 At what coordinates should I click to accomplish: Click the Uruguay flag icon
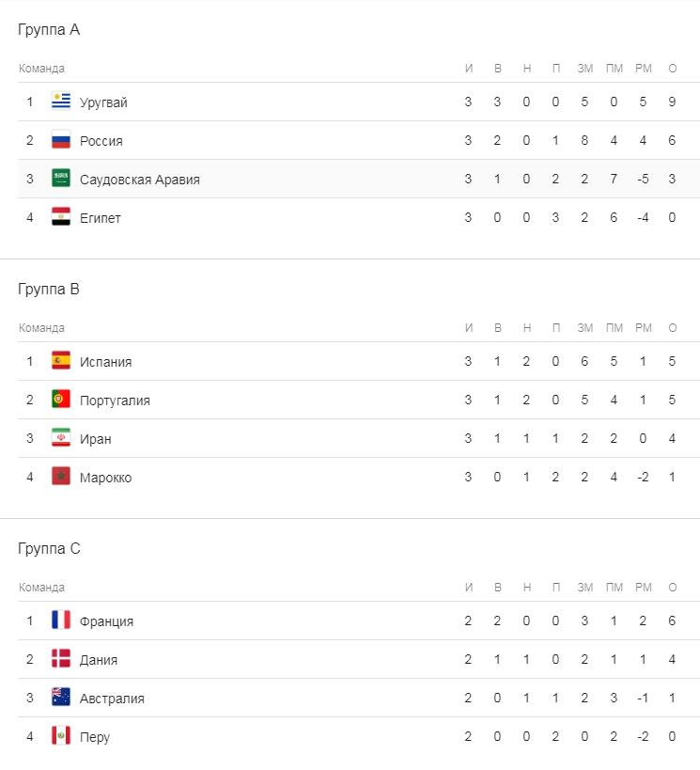click(x=61, y=102)
